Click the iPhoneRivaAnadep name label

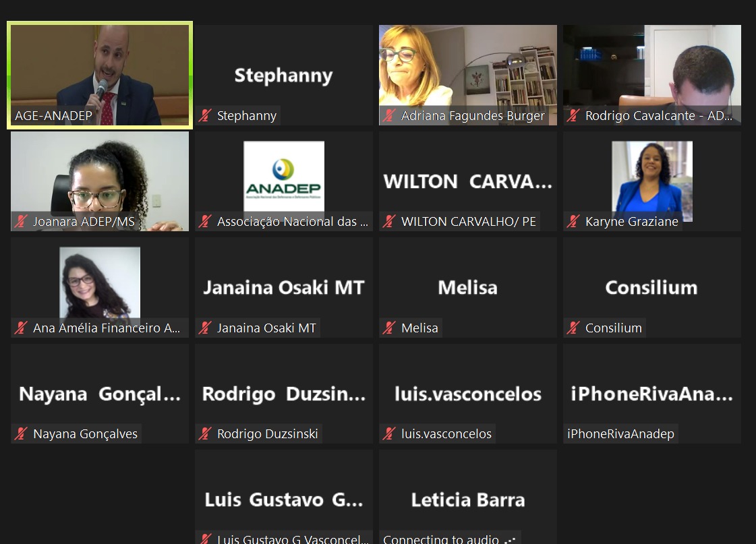click(x=621, y=434)
